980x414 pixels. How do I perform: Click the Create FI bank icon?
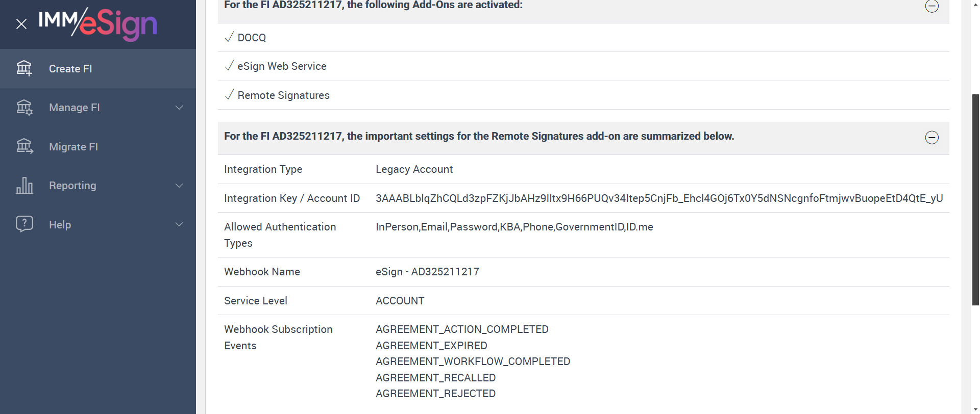coord(24,68)
